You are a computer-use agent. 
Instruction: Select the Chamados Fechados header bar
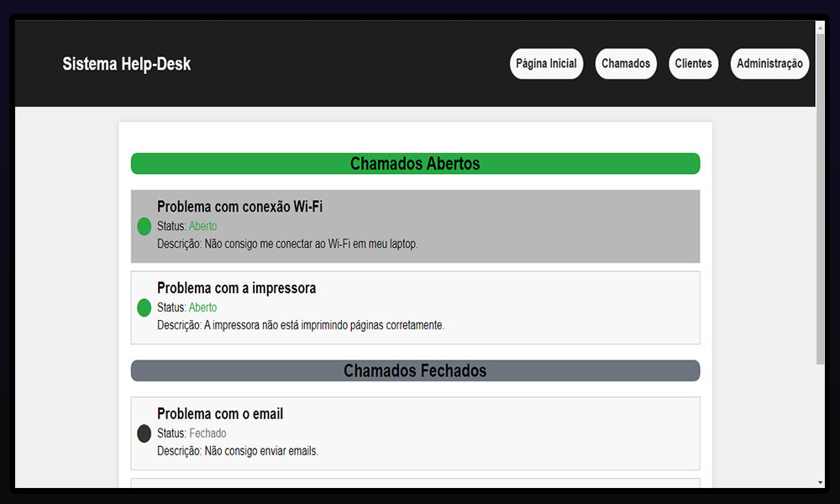tap(415, 370)
